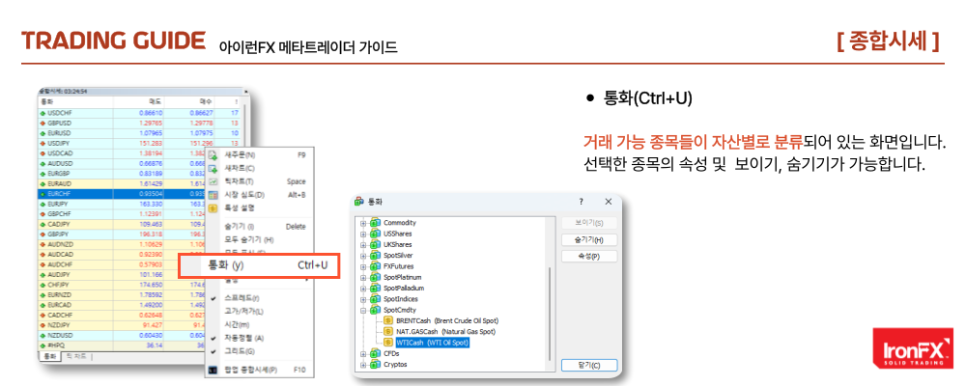This screenshot has height=386, width=966.
Task: Click the 통화 dialog title bar icon
Action: 359,201
